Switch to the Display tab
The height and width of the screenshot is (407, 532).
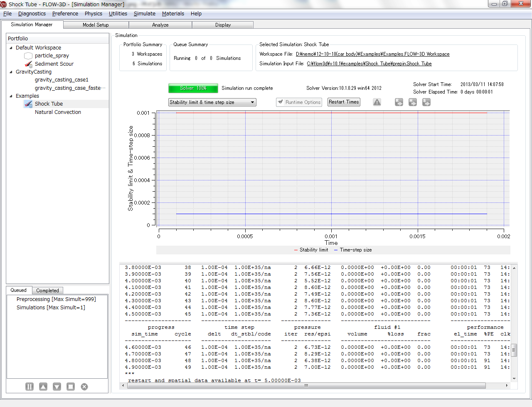coord(223,25)
